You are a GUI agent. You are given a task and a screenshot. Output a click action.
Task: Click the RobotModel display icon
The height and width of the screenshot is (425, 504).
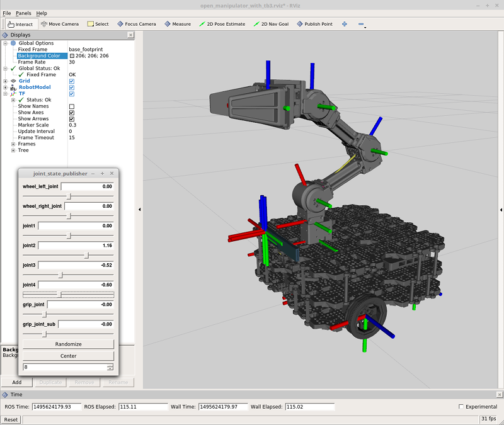click(x=13, y=88)
